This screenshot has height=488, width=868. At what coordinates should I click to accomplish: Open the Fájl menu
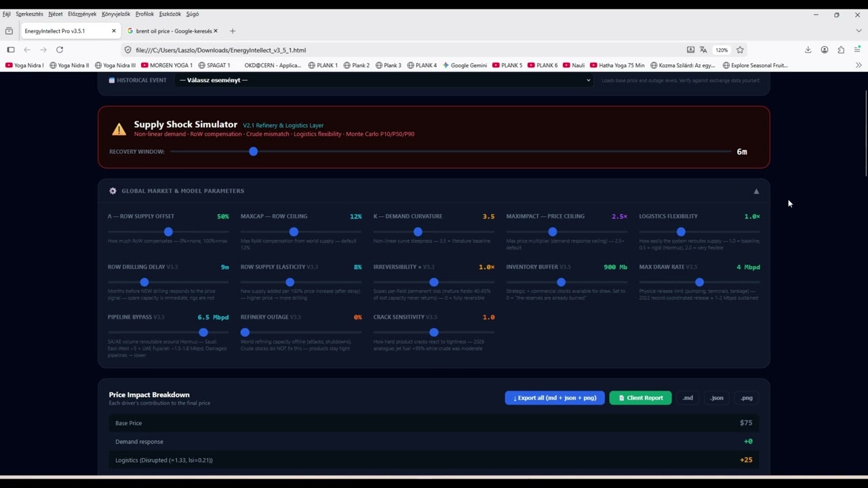click(6, 14)
